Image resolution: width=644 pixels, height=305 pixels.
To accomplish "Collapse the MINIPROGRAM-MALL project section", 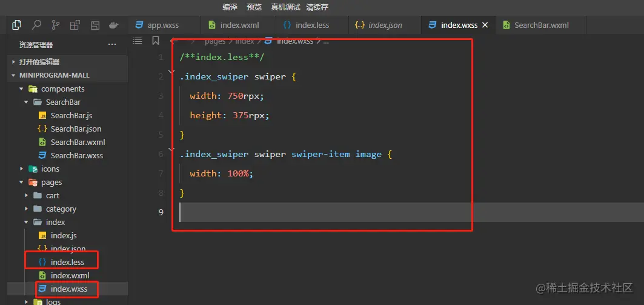I will tap(68, 75).
